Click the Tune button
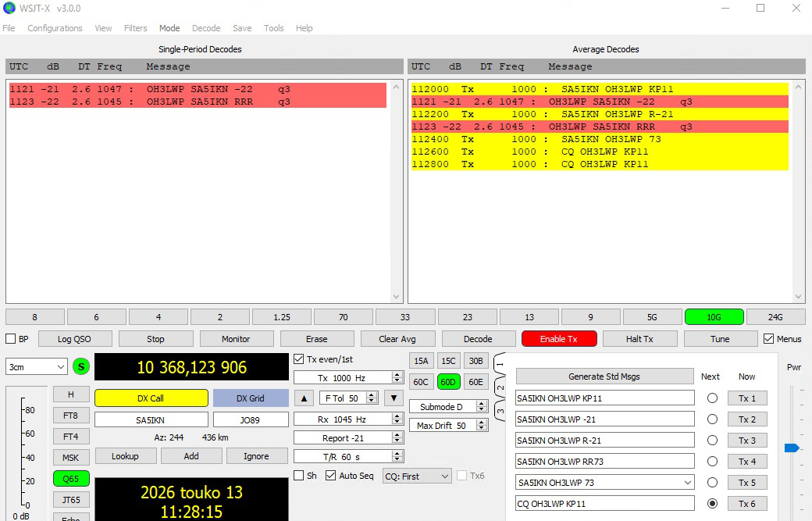The height and width of the screenshot is (521, 812). pos(720,339)
